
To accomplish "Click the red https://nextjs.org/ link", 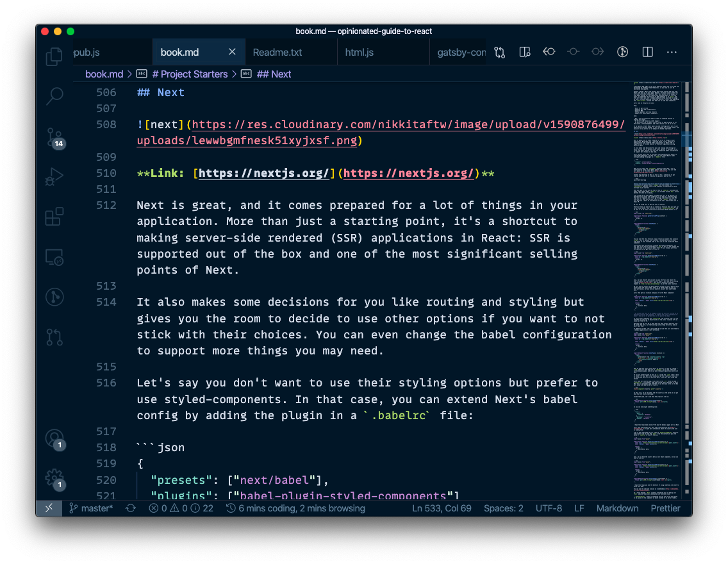I will tap(408, 174).
